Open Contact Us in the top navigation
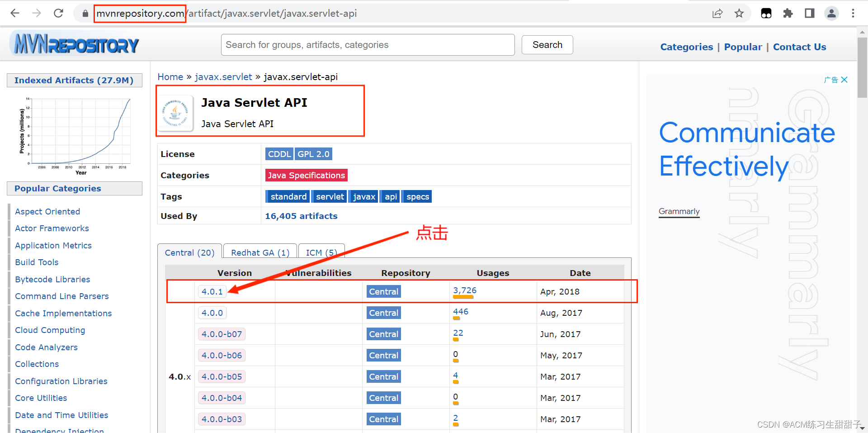868x433 pixels. (799, 47)
